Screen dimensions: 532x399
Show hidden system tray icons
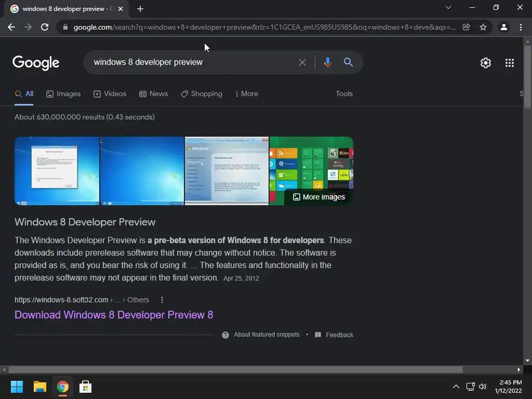tap(456, 387)
